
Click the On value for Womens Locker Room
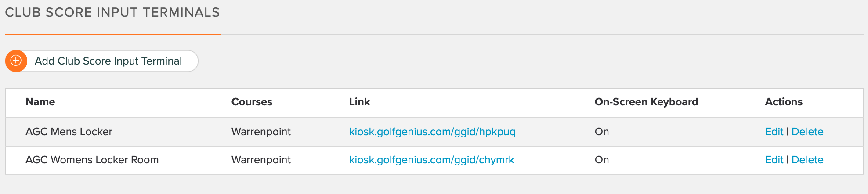(x=602, y=160)
